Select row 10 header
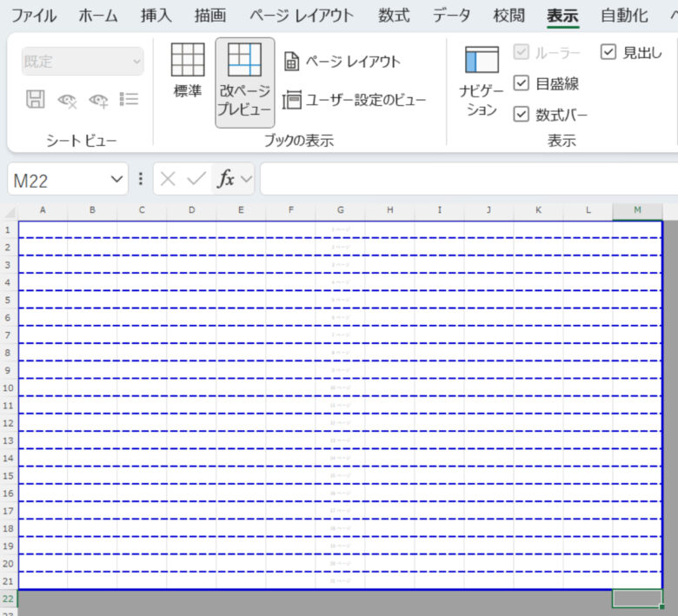Image resolution: width=678 pixels, height=616 pixels. pos(8,387)
